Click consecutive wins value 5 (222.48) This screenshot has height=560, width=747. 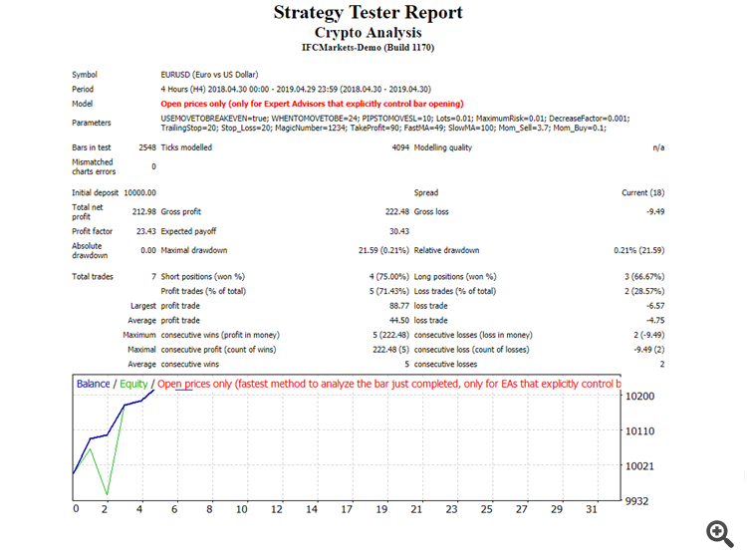[x=391, y=335]
